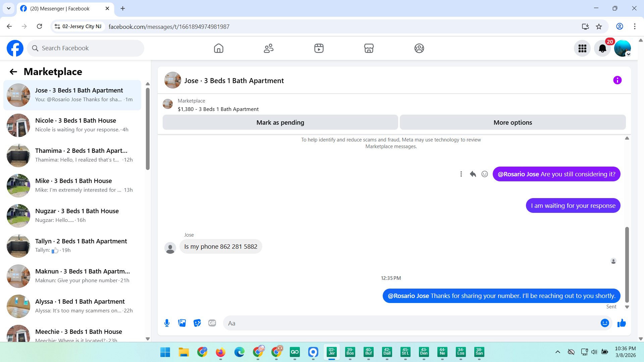Go back from Marketplace chats list
Viewport: 644px width, 362px height.
pos(13,72)
